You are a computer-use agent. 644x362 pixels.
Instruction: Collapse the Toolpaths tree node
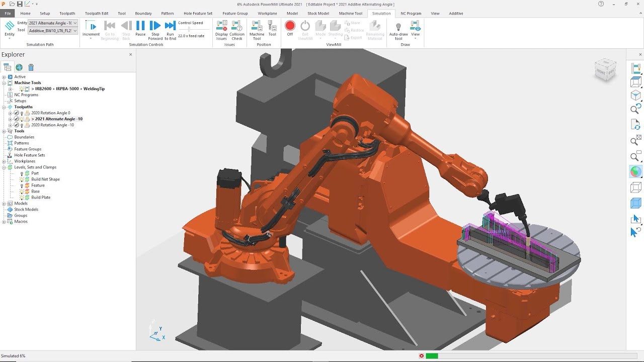4,107
